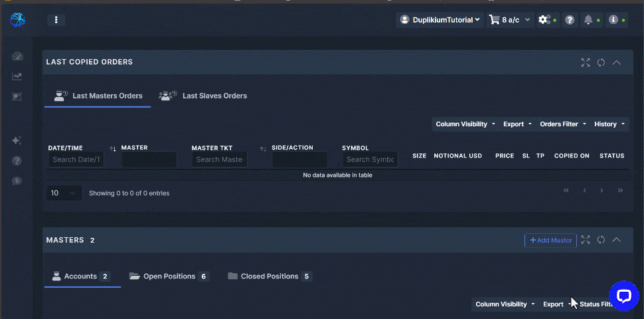
Task: Click the shopping cart 8 a/c icon
Action: (x=509, y=20)
